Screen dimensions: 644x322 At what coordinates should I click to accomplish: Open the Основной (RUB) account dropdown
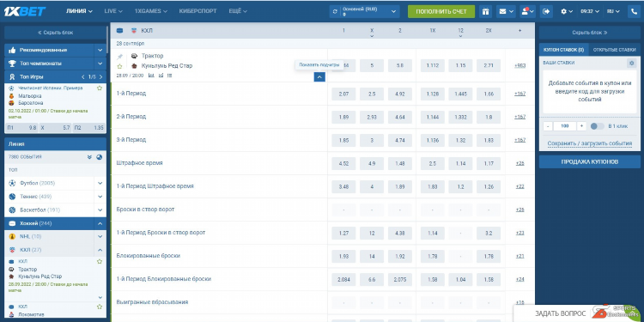364,11
